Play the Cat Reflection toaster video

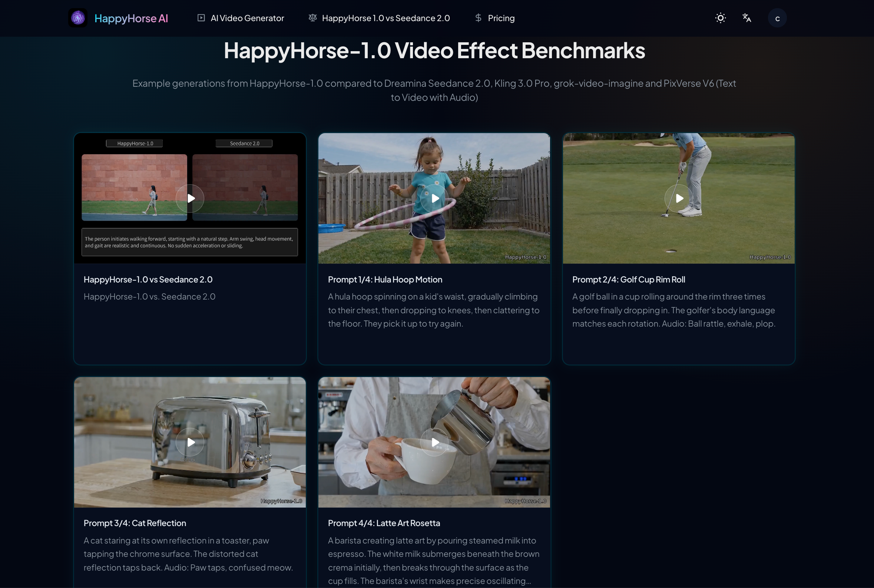click(190, 442)
